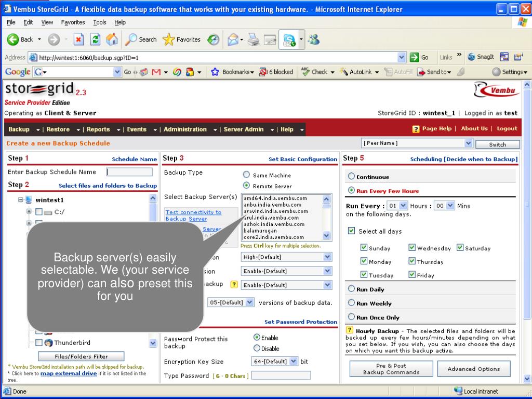Click the AutoLink icon
Screen dimensions: 532x399
344,72
